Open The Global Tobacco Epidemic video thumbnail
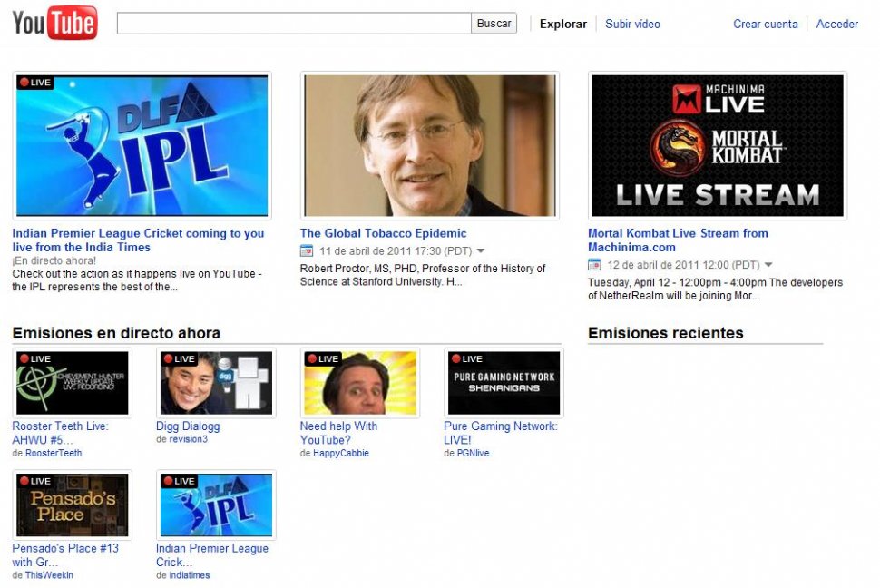Image resolution: width=880 pixels, height=588 pixels. 429,145
